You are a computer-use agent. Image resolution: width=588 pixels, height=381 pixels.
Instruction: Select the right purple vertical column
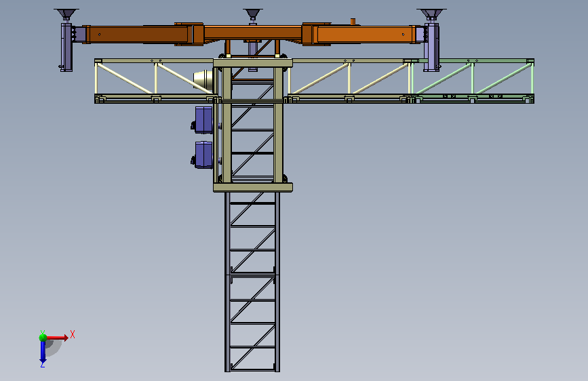pos(431,47)
